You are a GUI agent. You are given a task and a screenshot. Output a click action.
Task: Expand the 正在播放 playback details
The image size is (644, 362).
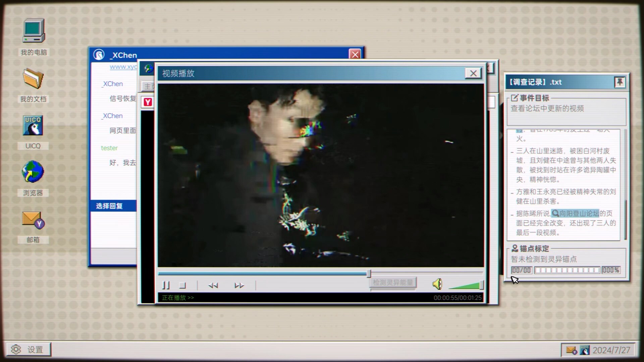178,298
